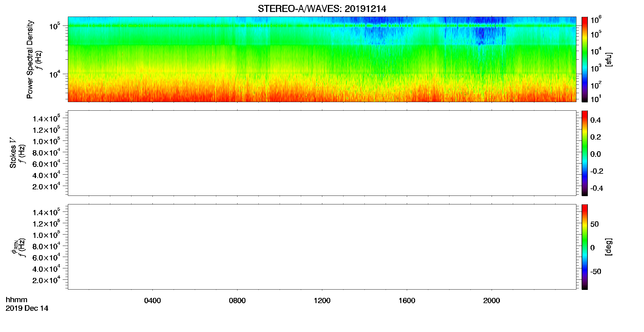The width and height of the screenshot is (644, 332).
Task: Click the -50 label on degrees color bar
Action: coord(596,271)
